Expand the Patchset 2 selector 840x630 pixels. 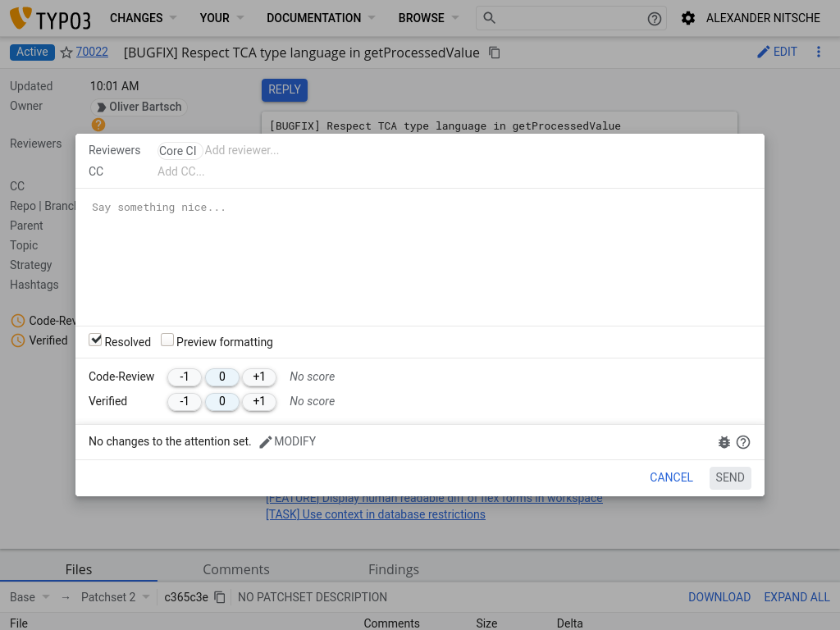tap(116, 597)
